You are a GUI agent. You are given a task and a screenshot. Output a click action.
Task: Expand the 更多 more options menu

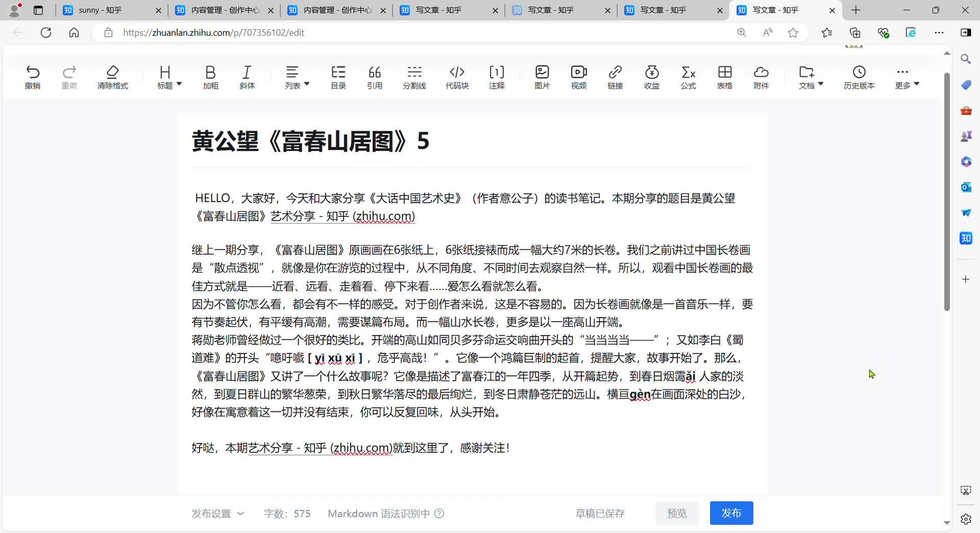tap(906, 78)
